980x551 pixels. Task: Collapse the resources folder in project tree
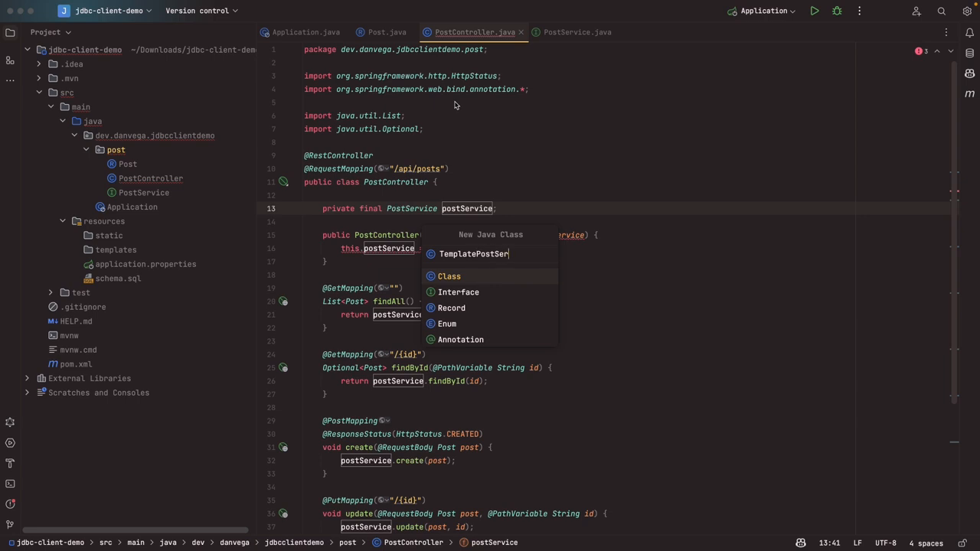[x=63, y=221]
